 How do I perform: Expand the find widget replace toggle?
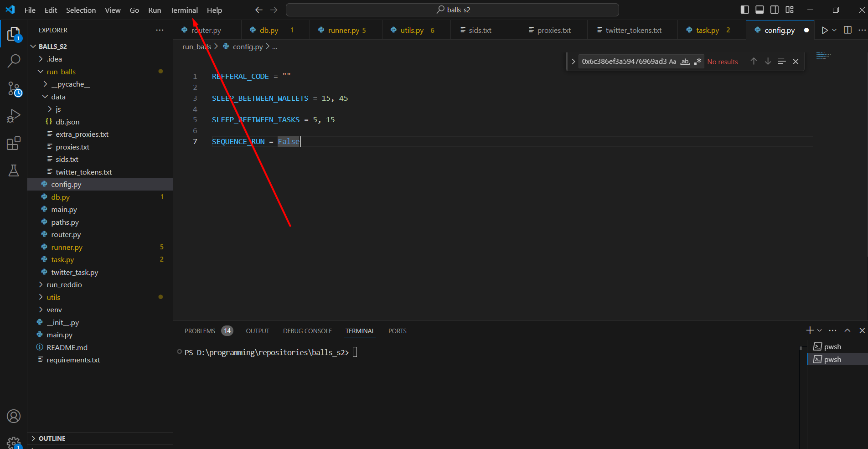573,62
